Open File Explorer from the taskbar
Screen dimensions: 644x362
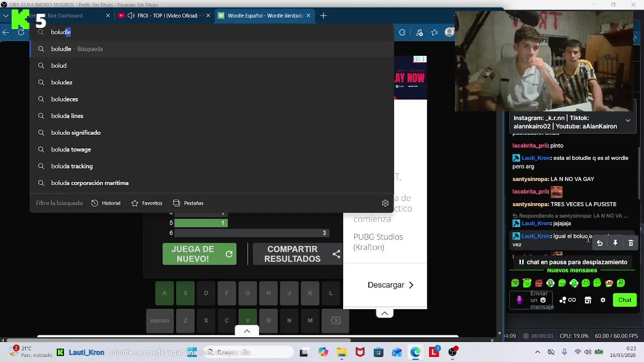(x=342, y=352)
